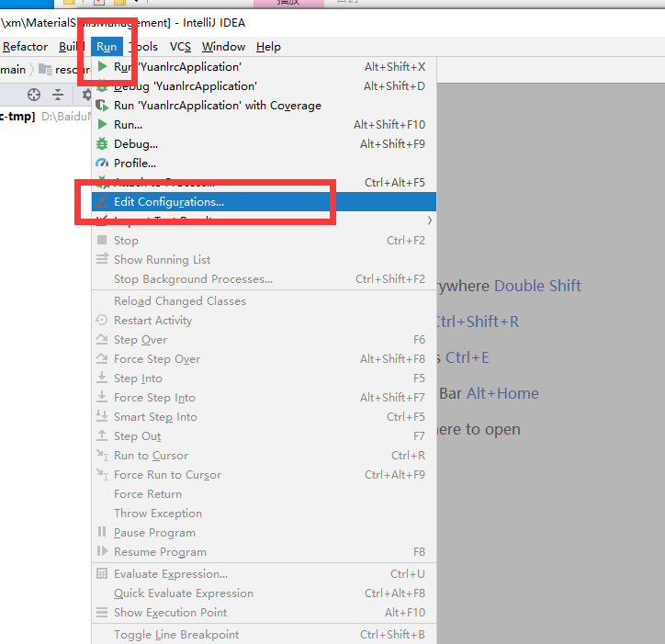Click the Run to Cursor icon
Screen dimensions: 665x644
click(102, 455)
